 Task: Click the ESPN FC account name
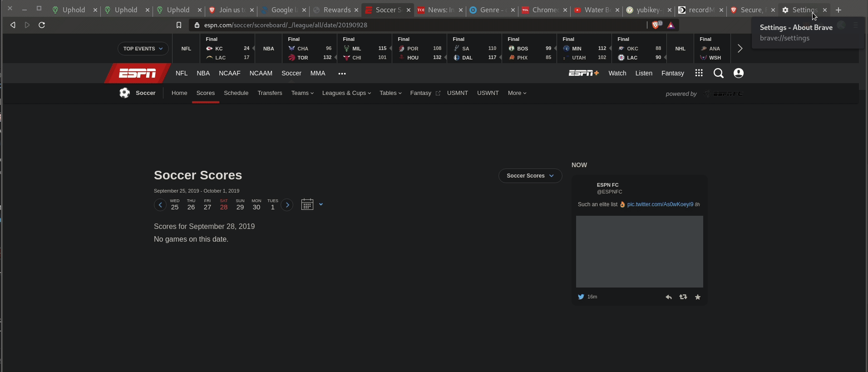[607, 185]
